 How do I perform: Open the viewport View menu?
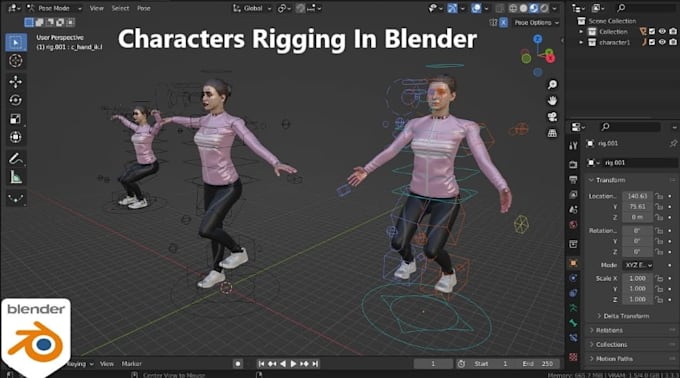point(96,8)
